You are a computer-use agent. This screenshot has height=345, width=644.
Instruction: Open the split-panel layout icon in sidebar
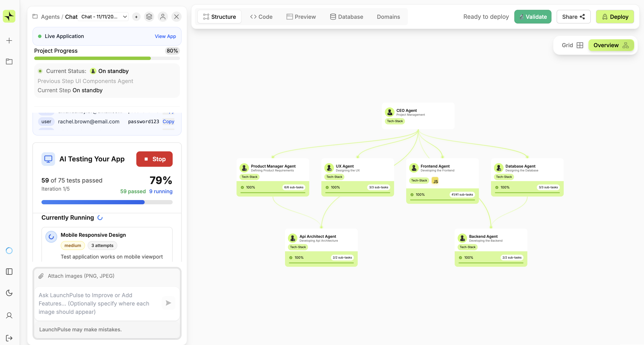click(x=9, y=272)
